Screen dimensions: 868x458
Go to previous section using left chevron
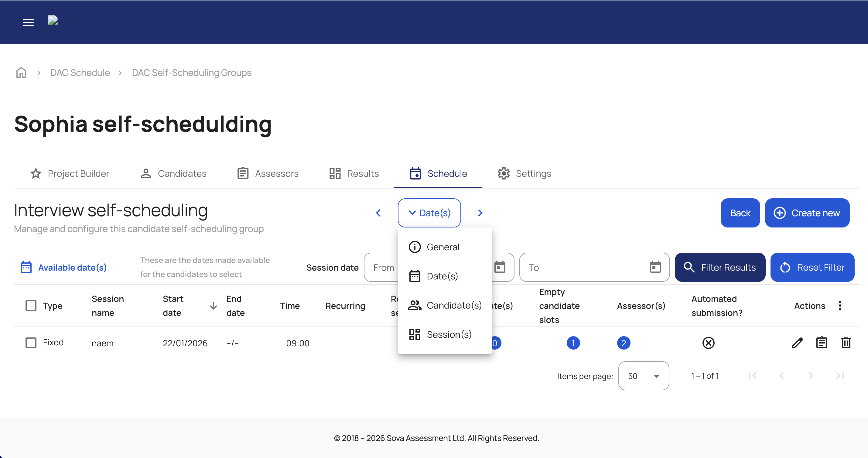tap(378, 213)
